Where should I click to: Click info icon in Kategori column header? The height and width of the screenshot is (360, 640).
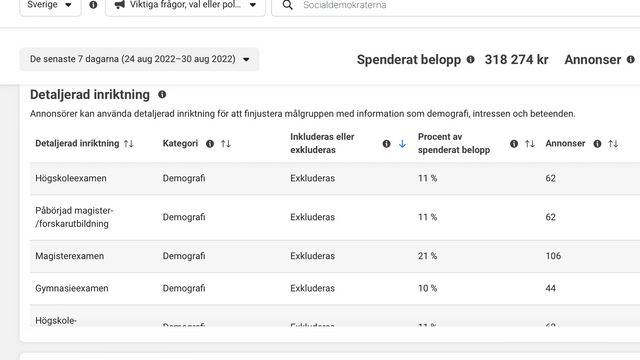click(210, 144)
